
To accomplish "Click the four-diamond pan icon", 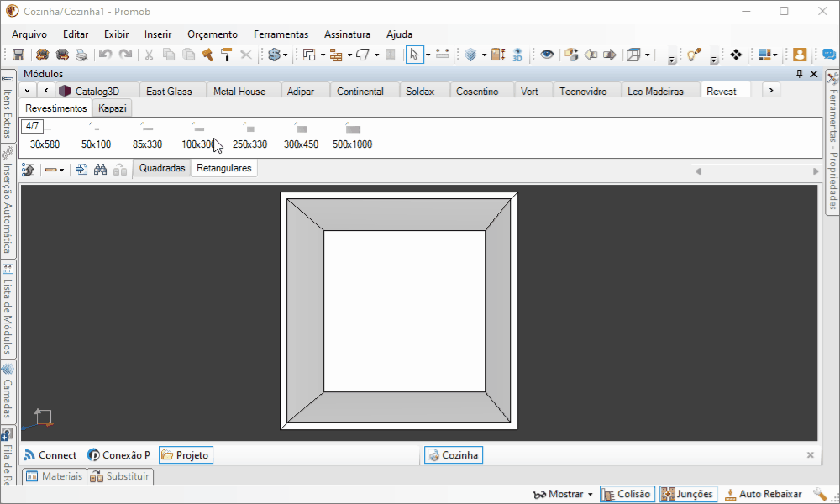I will point(736,55).
